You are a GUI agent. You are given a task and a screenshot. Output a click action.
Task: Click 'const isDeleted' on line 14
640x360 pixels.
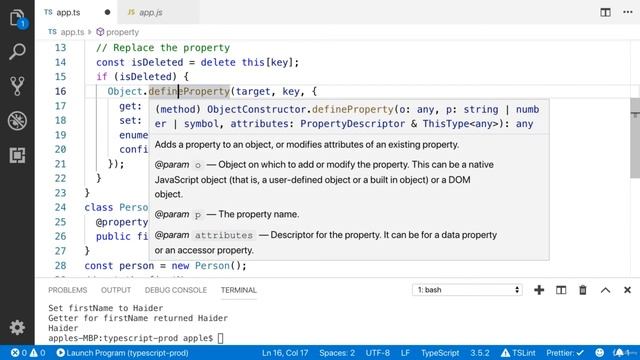tap(140, 62)
